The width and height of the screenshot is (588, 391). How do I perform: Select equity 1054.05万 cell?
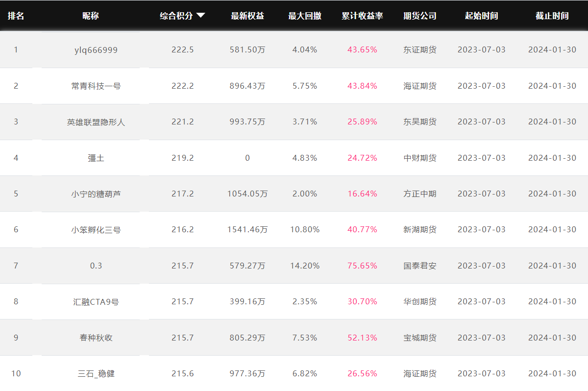(247, 194)
